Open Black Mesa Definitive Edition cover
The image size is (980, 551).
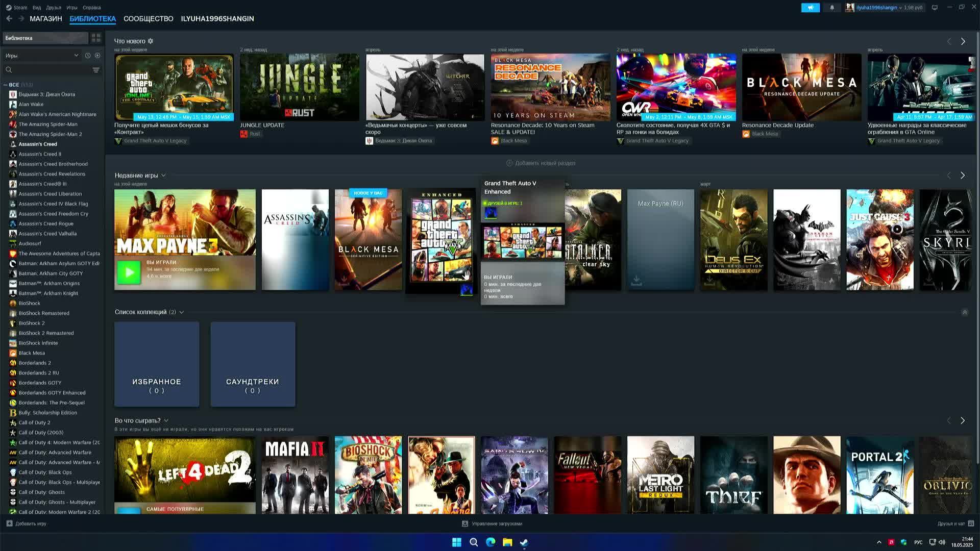(x=368, y=240)
